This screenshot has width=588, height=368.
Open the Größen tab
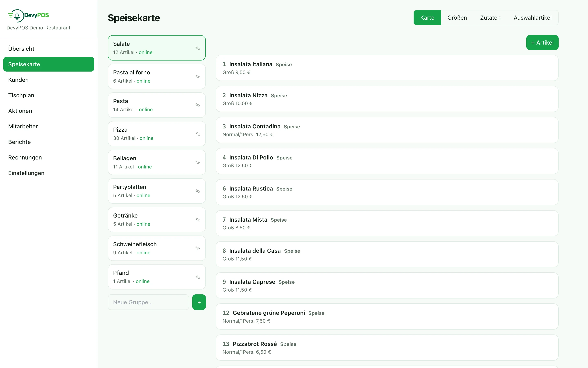coord(457,18)
